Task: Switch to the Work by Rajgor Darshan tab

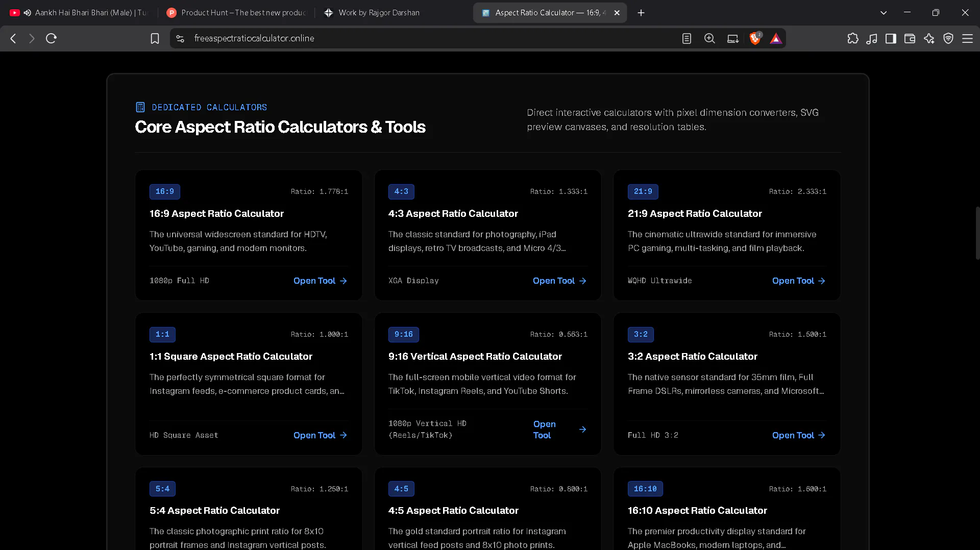Action: (x=394, y=13)
